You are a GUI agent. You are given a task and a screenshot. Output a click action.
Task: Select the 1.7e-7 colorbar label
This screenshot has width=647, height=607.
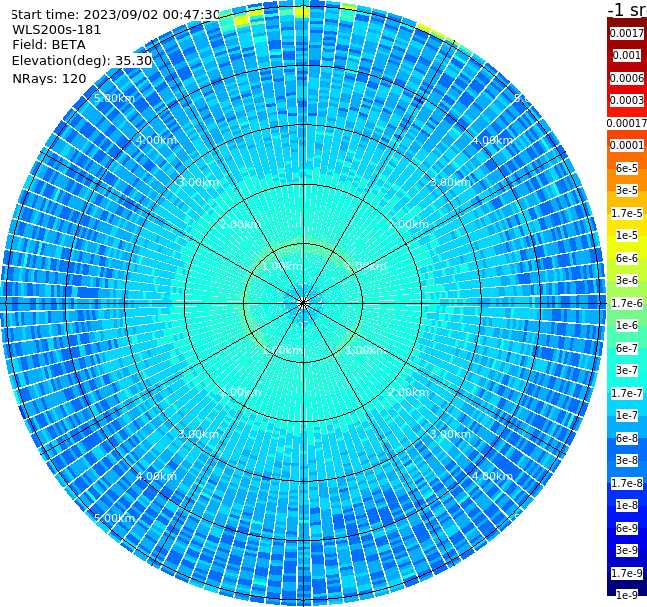click(x=627, y=393)
